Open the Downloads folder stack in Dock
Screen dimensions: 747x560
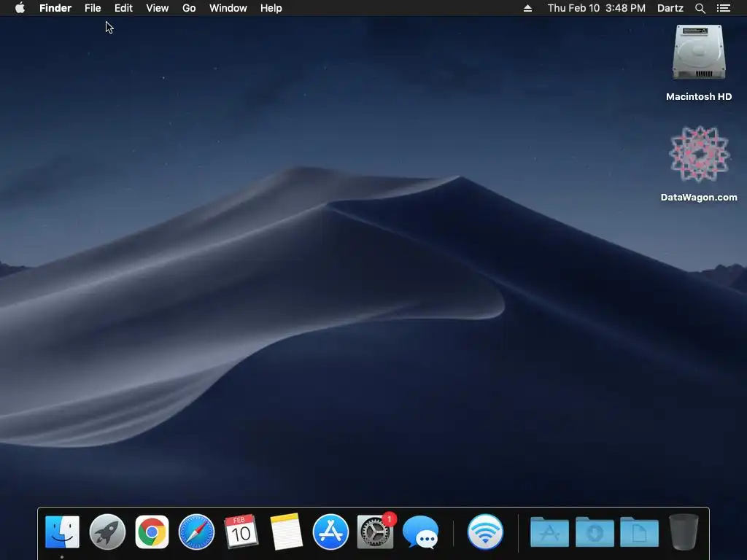595,532
